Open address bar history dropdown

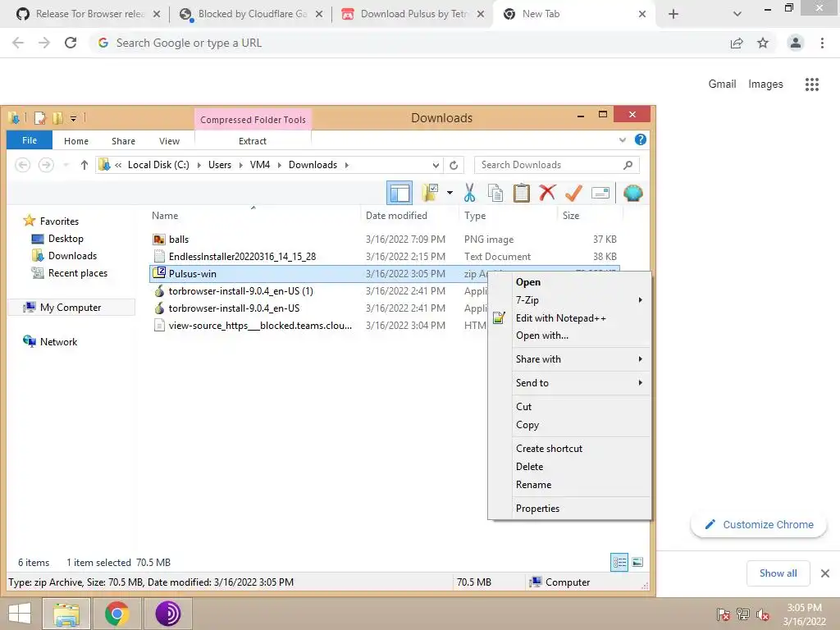(436, 165)
